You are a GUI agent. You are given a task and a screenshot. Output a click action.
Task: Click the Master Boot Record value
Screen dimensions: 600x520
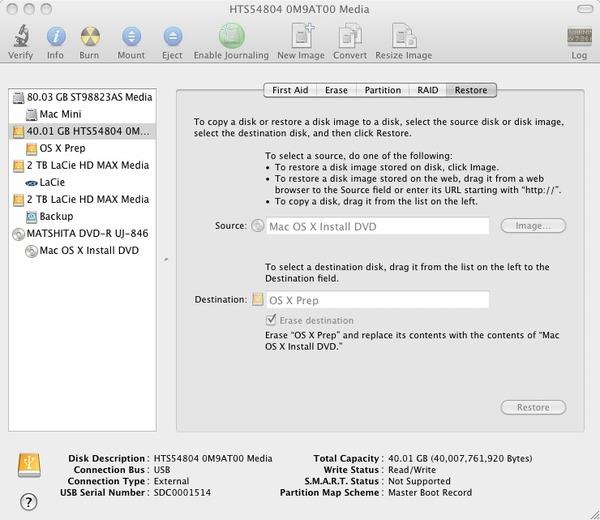point(430,492)
